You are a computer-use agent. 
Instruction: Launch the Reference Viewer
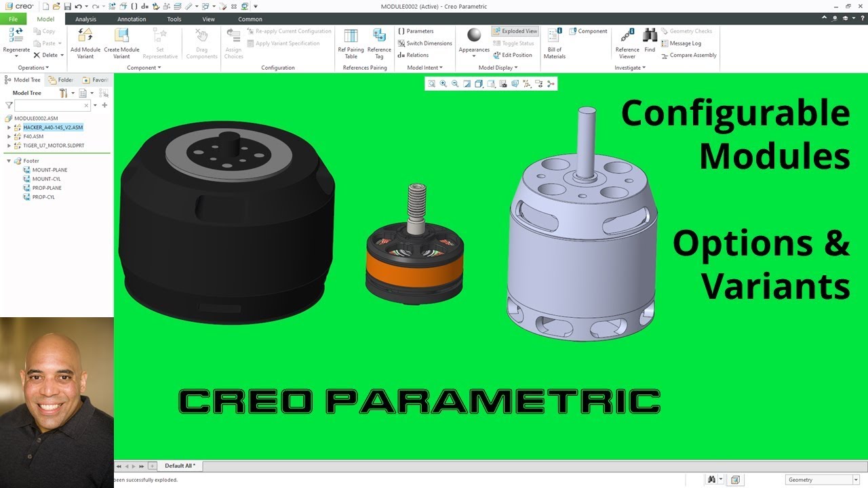(x=627, y=43)
